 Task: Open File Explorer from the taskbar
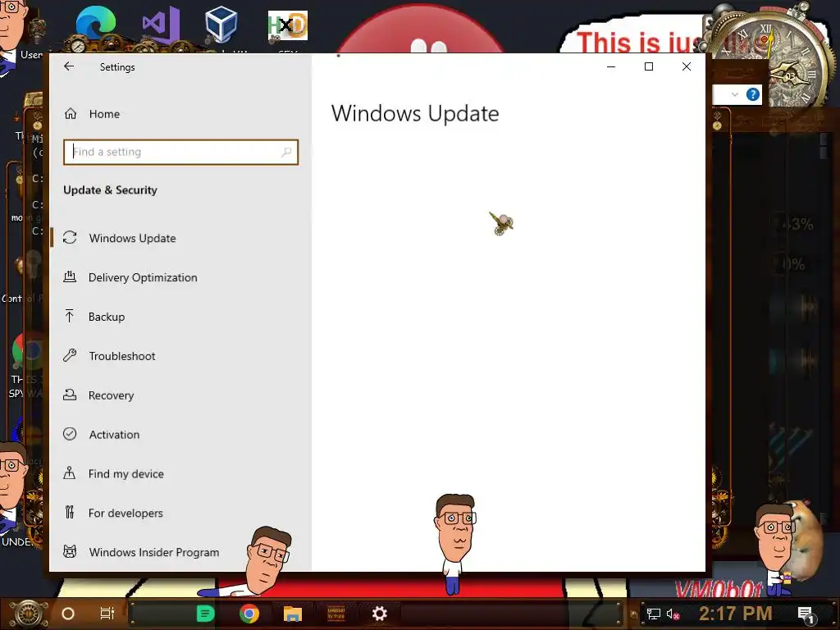[x=293, y=614]
